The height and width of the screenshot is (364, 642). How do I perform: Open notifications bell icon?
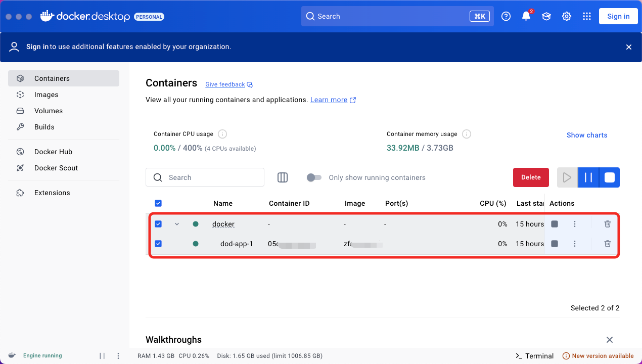(526, 16)
